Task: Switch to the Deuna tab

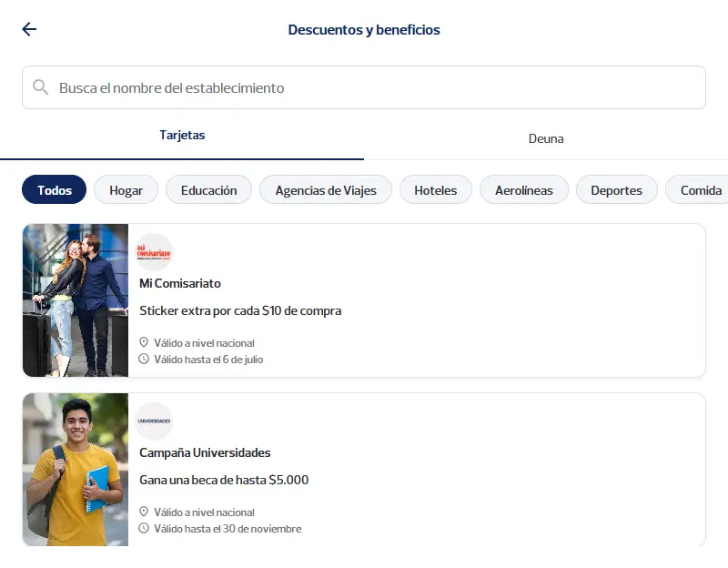Action: [x=546, y=138]
